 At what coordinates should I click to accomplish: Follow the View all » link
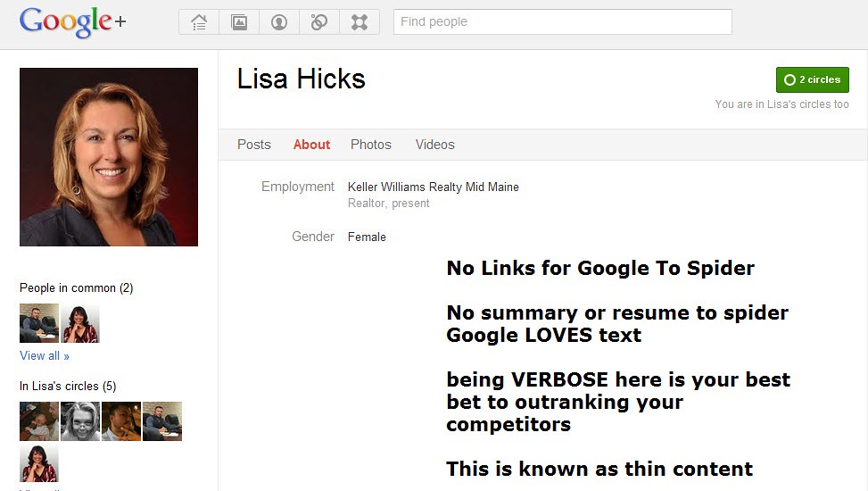coord(45,356)
